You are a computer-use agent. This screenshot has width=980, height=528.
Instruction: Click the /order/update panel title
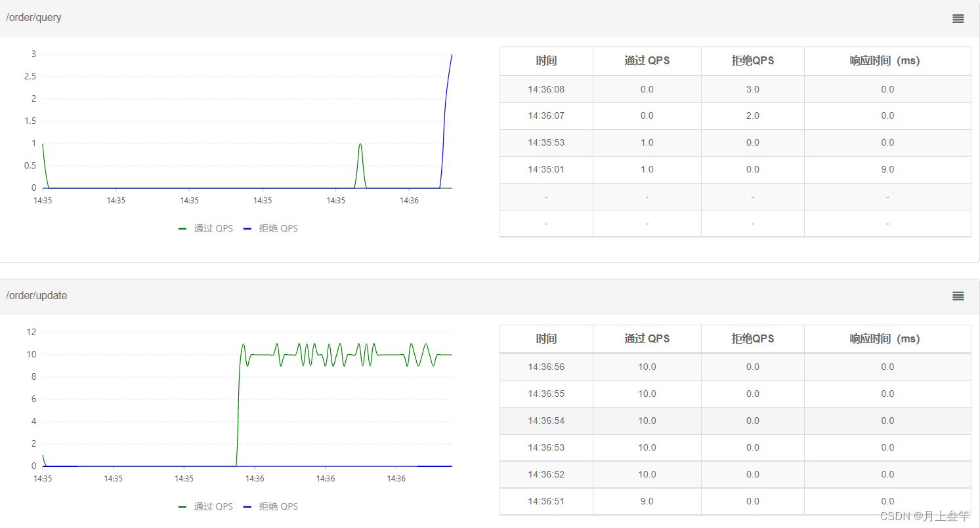pos(37,296)
